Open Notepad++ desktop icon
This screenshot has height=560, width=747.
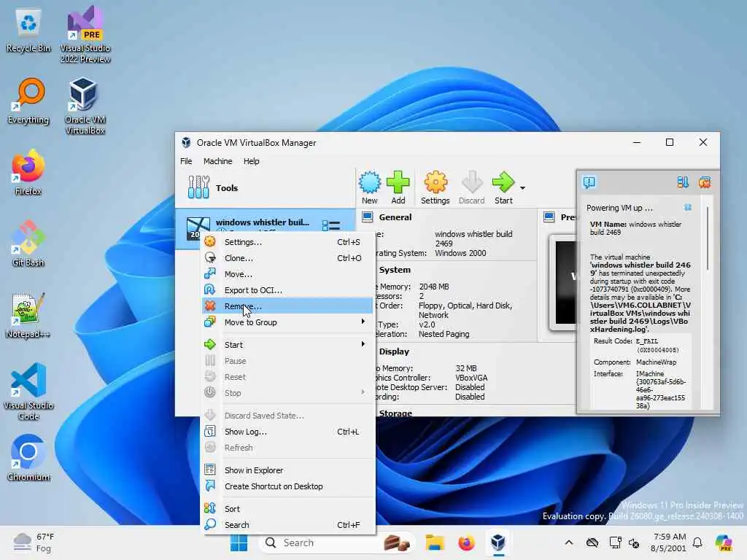tap(28, 315)
